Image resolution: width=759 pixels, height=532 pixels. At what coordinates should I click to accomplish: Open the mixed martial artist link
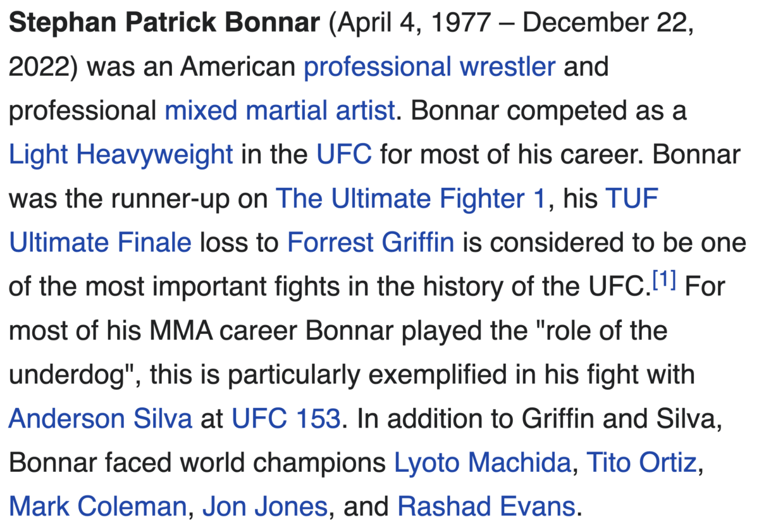coord(280,111)
